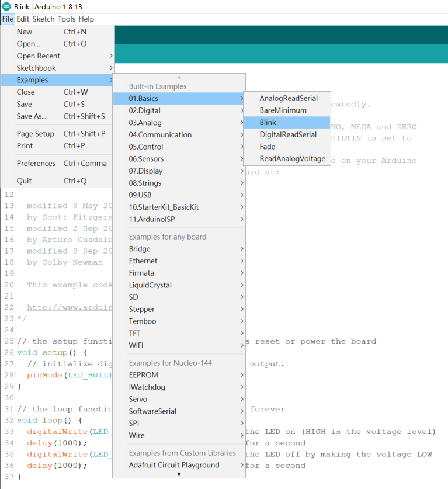Choose Save in File menu
This screenshot has width=448, height=489.
coord(58,104)
